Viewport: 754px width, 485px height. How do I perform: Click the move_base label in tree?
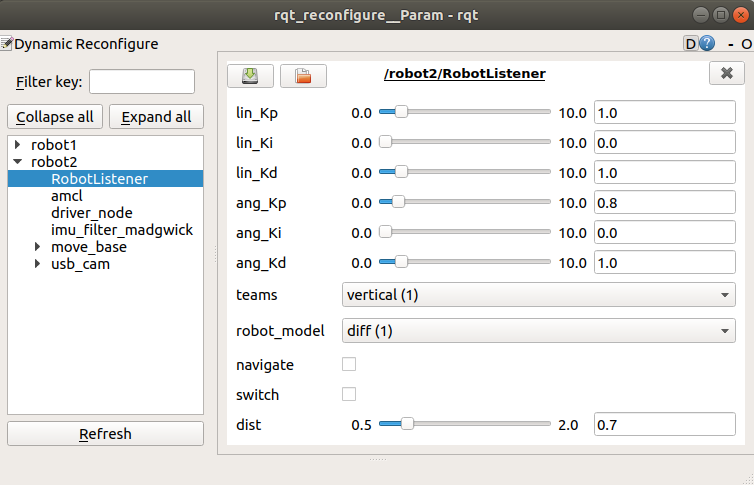pos(89,247)
